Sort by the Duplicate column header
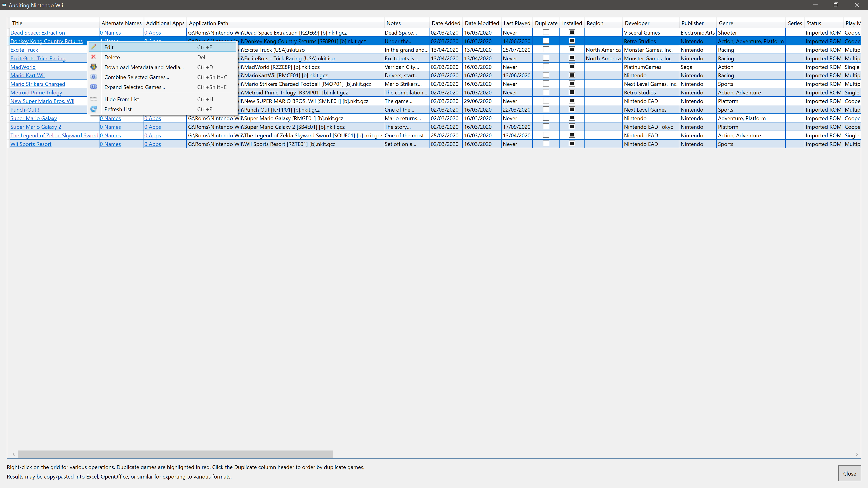Image resolution: width=868 pixels, height=488 pixels. pos(546,23)
